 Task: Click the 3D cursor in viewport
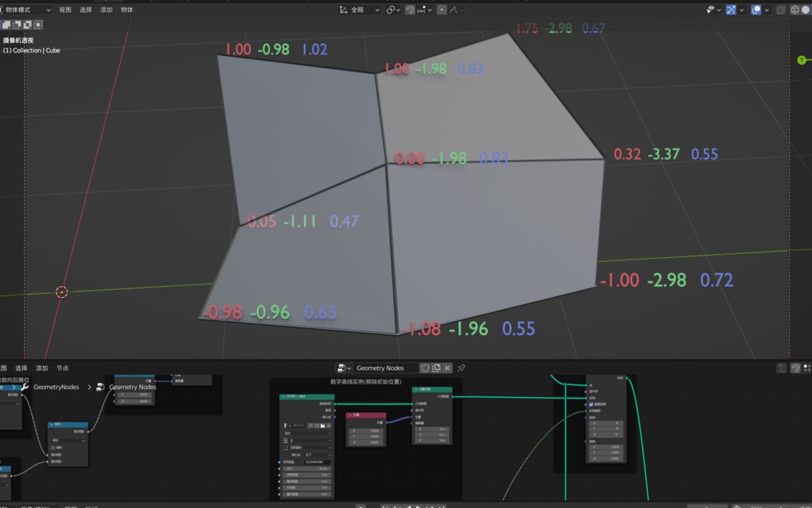point(62,292)
